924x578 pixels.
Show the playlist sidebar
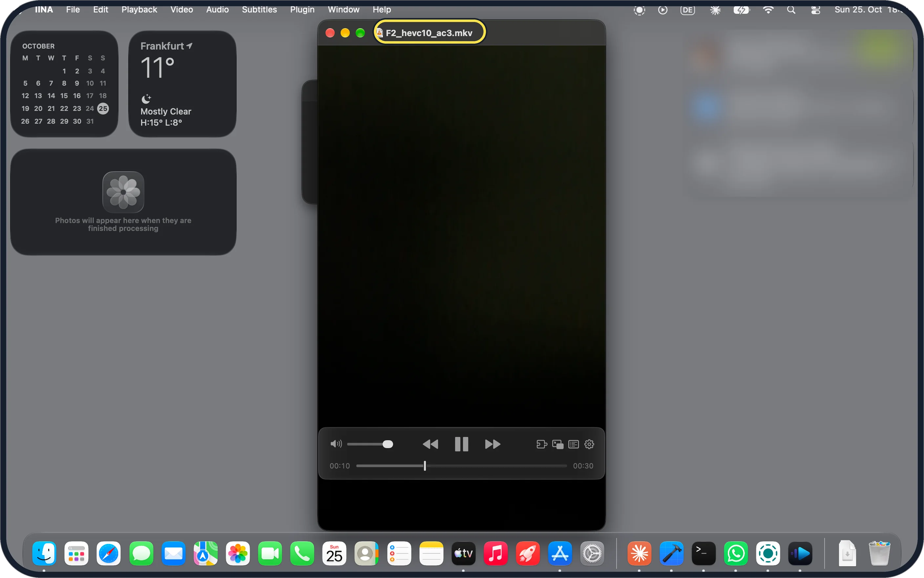[x=574, y=444]
